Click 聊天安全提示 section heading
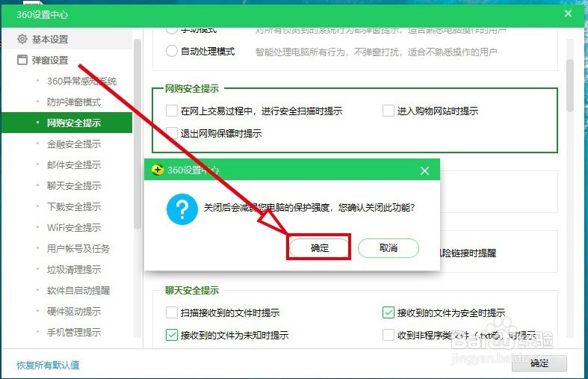Screen dimensions: 588x379 [x=191, y=291]
